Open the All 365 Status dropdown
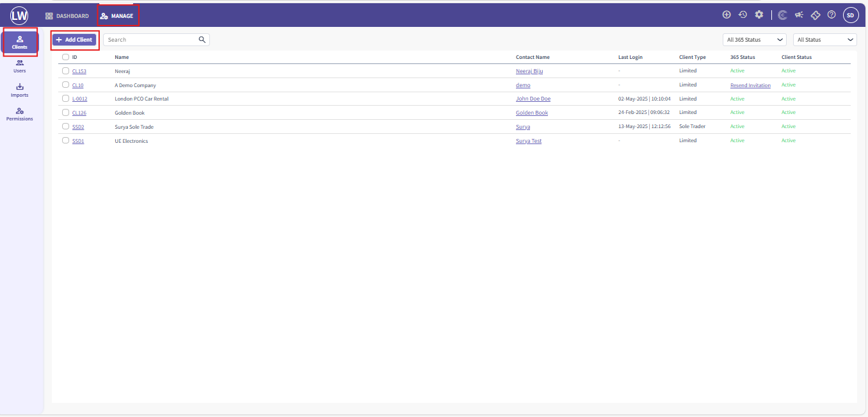868x417 pixels. [x=755, y=40]
